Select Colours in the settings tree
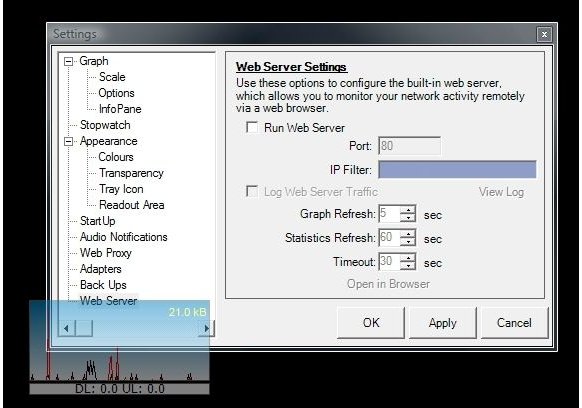 coord(116,157)
